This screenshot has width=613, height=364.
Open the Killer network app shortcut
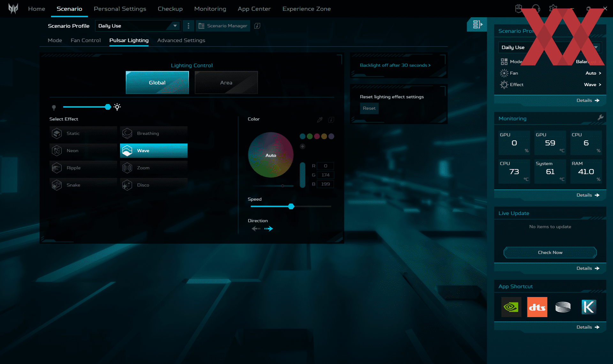coord(588,307)
